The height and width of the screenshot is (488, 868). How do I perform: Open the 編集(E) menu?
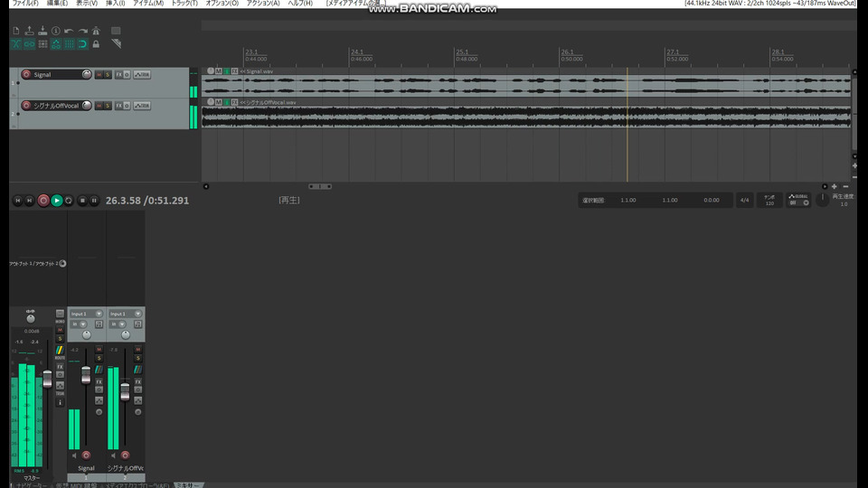tap(57, 4)
